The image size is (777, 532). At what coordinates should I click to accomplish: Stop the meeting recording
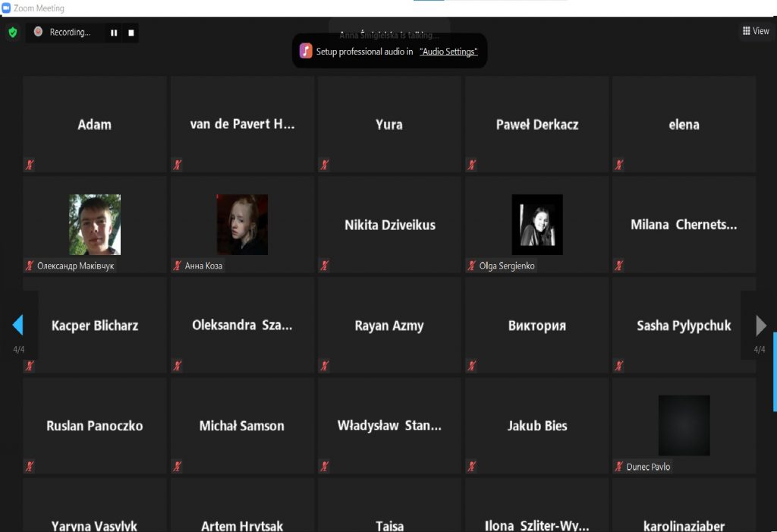(x=131, y=33)
